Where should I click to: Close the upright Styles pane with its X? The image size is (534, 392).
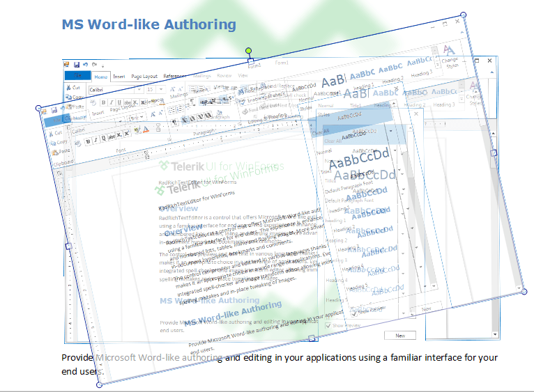415,114
